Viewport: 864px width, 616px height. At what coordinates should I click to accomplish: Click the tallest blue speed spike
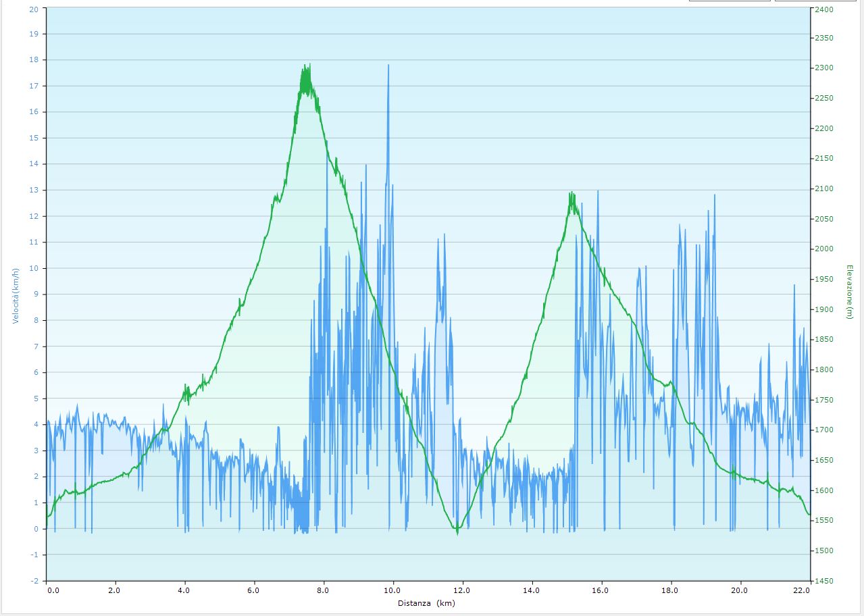click(388, 66)
